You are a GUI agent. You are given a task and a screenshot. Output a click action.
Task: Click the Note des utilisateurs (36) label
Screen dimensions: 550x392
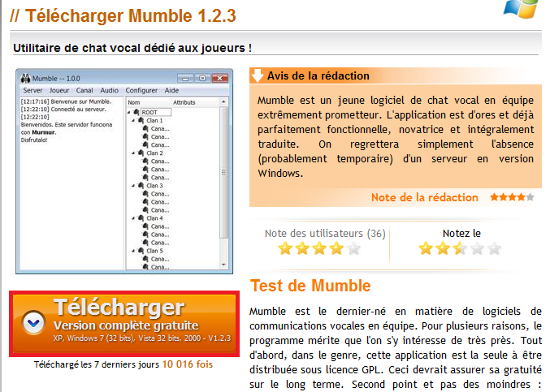(x=325, y=233)
